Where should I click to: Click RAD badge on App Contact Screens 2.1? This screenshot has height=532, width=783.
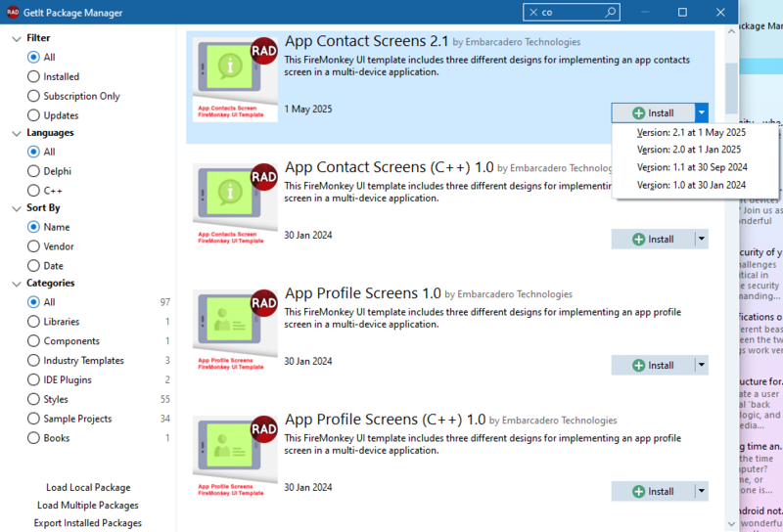tap(263, 51)
